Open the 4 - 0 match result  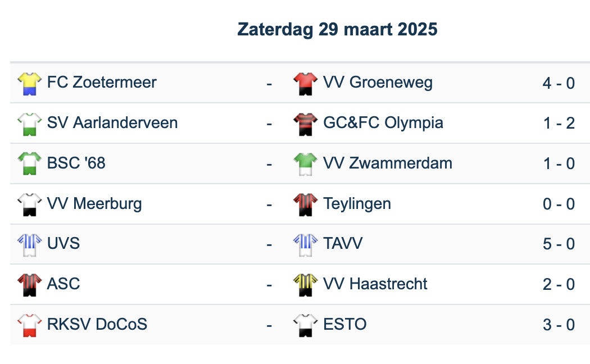coord(559,83)
